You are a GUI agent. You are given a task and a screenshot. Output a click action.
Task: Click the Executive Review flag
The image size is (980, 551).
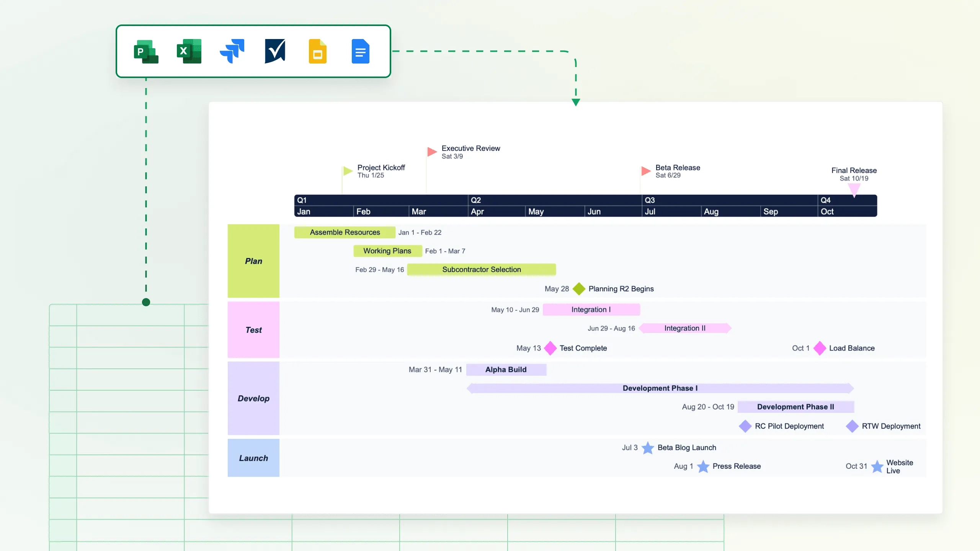[x=432, y=152]
